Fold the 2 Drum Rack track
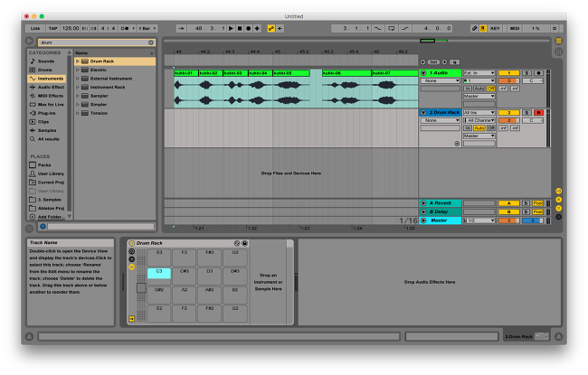Viewport: 588px width, 375px height. [x=423, y=112]
